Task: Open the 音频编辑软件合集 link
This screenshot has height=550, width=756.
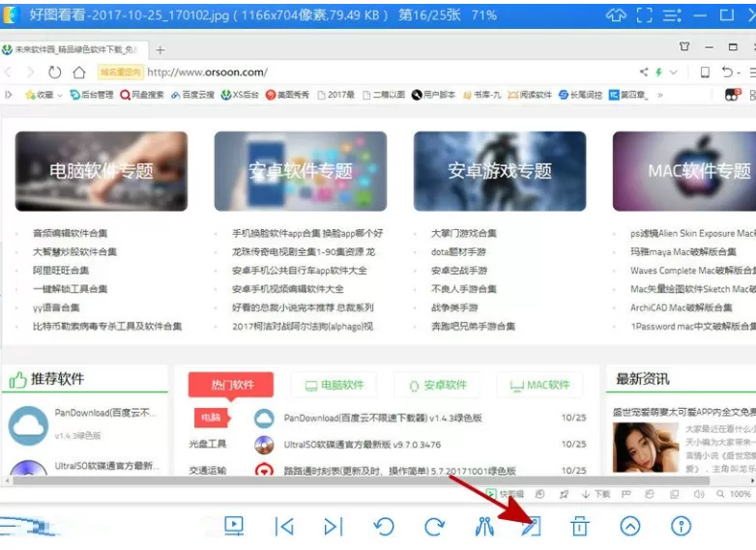Action: coord(70,233)
